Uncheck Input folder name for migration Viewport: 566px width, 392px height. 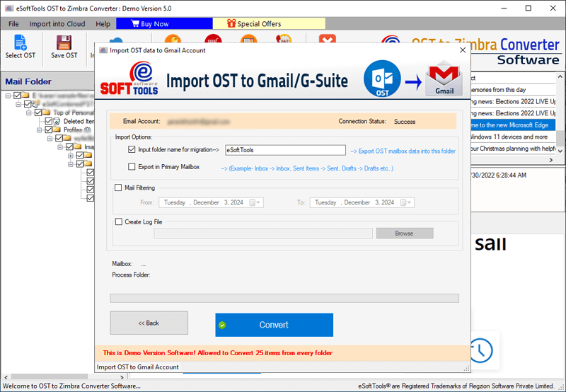click(132, 149)
